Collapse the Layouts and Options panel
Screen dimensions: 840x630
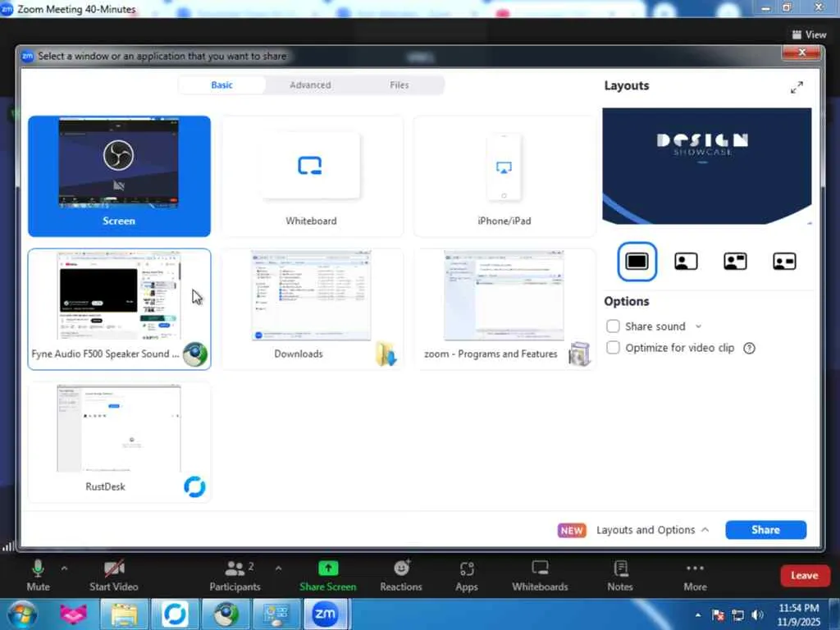point(652,530)
